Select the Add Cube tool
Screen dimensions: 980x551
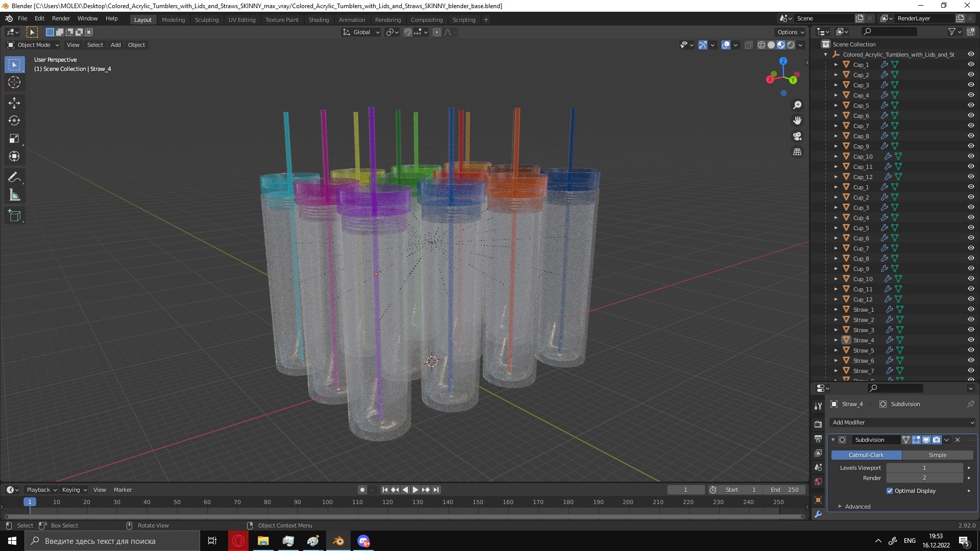[x=14, y=216]
